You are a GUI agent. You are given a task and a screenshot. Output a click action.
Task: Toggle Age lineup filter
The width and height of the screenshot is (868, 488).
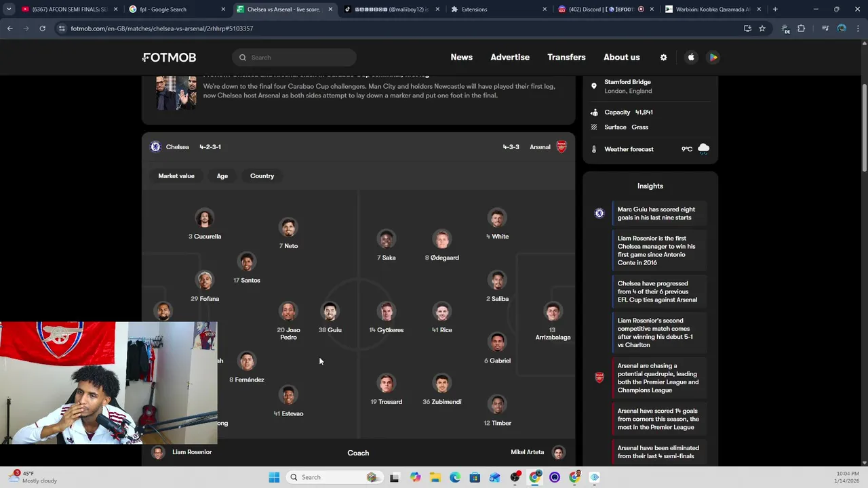222,176
